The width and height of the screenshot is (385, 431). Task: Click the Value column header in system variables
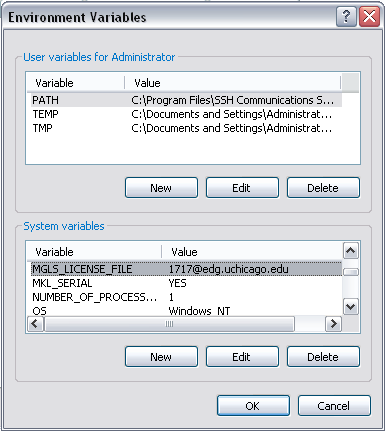252,252
